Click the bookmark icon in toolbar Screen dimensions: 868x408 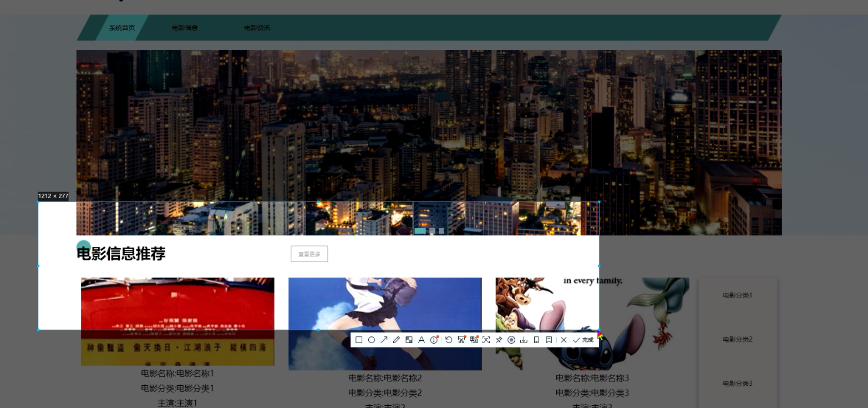(549, 340)
